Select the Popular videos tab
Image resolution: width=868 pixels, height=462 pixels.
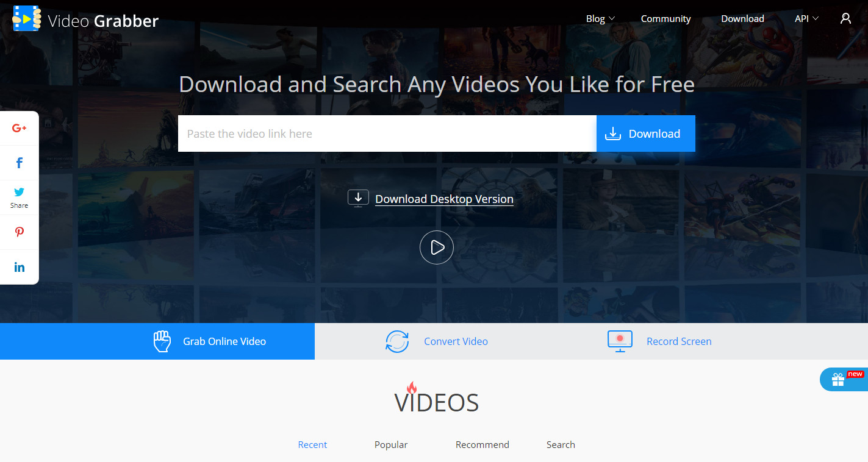(x=391, y=445)
